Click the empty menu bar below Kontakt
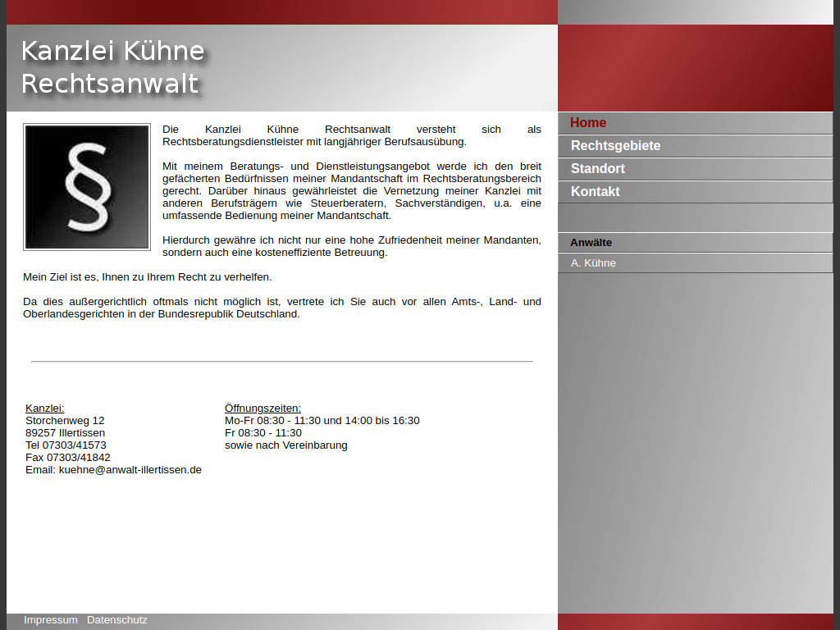This screenshot has width=840, height=630. [695, 217]
